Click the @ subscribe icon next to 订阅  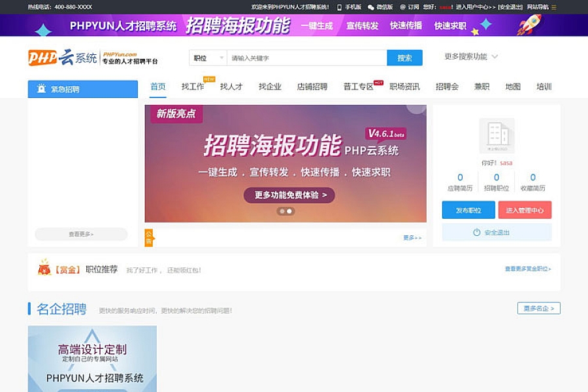(x=402, y=7)
